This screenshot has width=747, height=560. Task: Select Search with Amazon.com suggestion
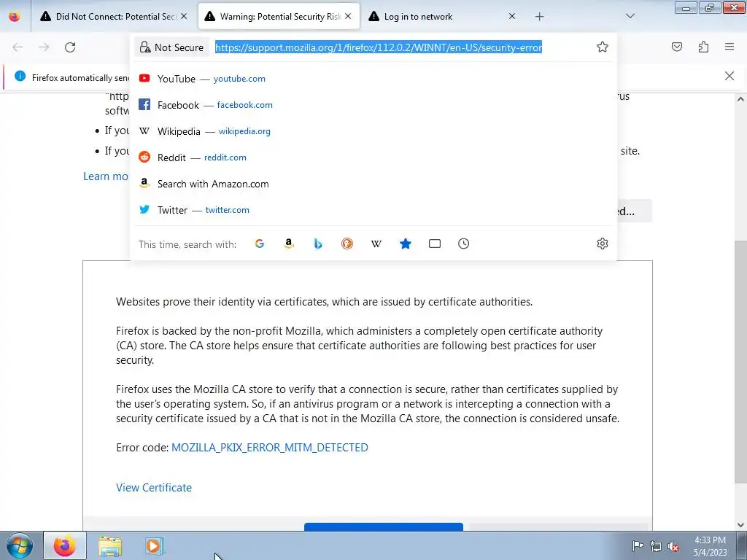pyautogui.click(x=373, y=184)
